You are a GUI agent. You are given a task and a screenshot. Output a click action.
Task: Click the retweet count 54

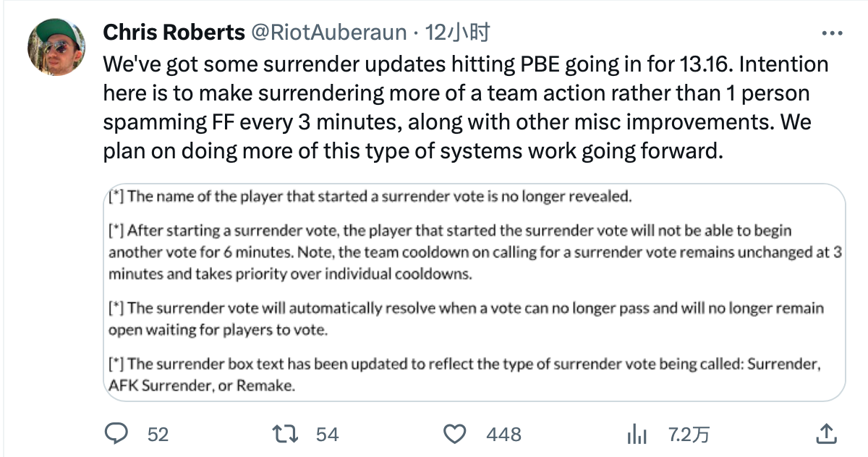click(327, 434)
